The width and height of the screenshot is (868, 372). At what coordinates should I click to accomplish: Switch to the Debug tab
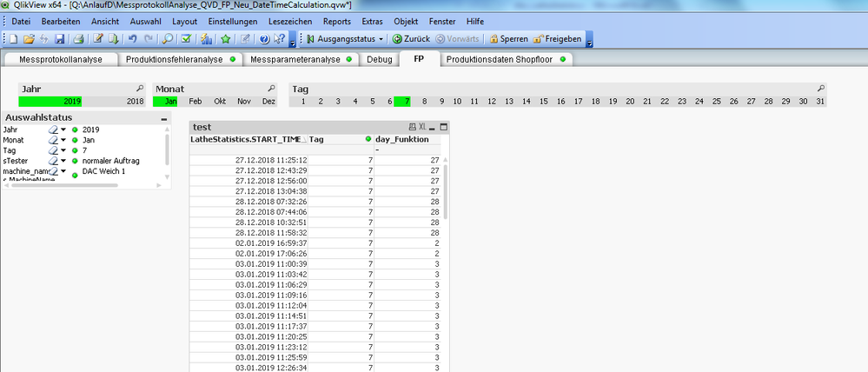click(x=379, y=59)
